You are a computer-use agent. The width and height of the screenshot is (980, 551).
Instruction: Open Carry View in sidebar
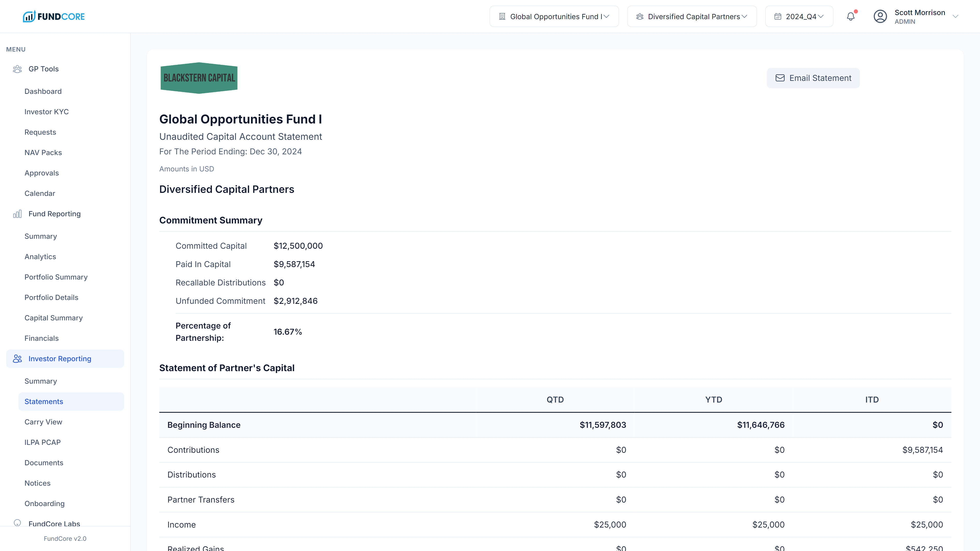pos(43,422)
